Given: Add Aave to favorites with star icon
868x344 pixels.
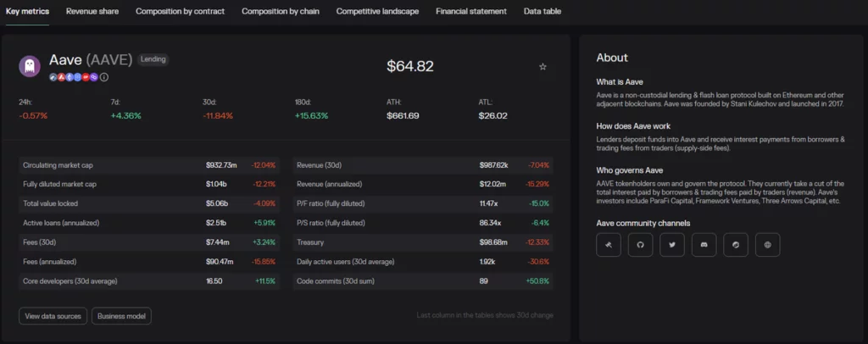Looking at the screenshot, I should [542, 66].
